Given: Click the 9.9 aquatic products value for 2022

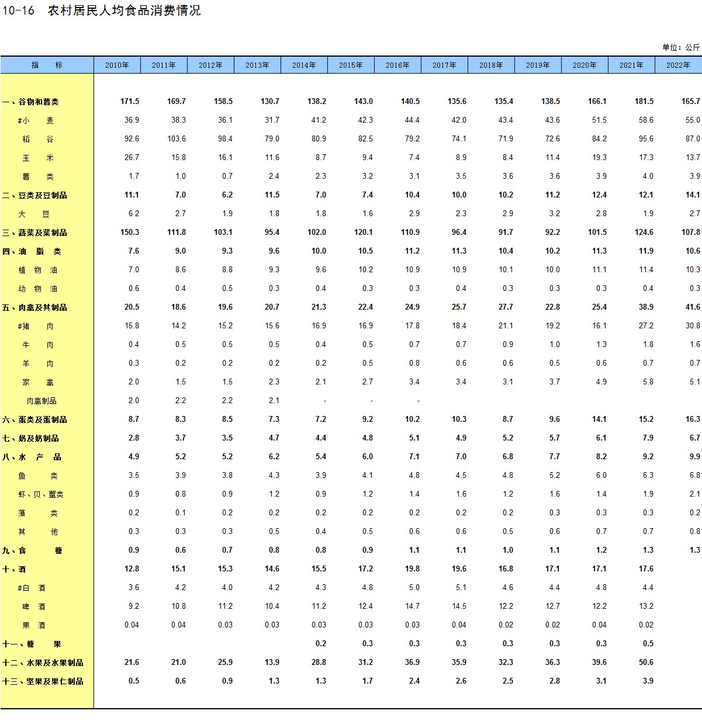Looking at the screenshot, I should (694, 457).
